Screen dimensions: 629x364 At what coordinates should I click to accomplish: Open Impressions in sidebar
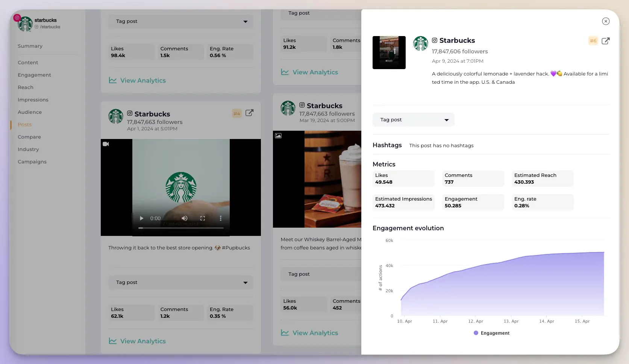[x=33, y=100]
